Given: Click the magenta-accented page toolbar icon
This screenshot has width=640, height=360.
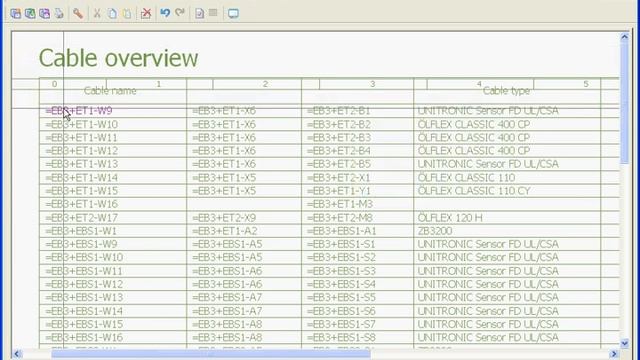Looking at the screenshot, I should click(x=44, y=13).
